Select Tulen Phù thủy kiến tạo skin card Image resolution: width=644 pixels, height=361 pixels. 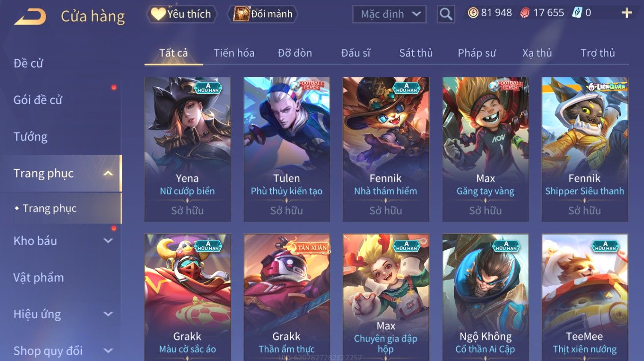(x=287, y=149)
